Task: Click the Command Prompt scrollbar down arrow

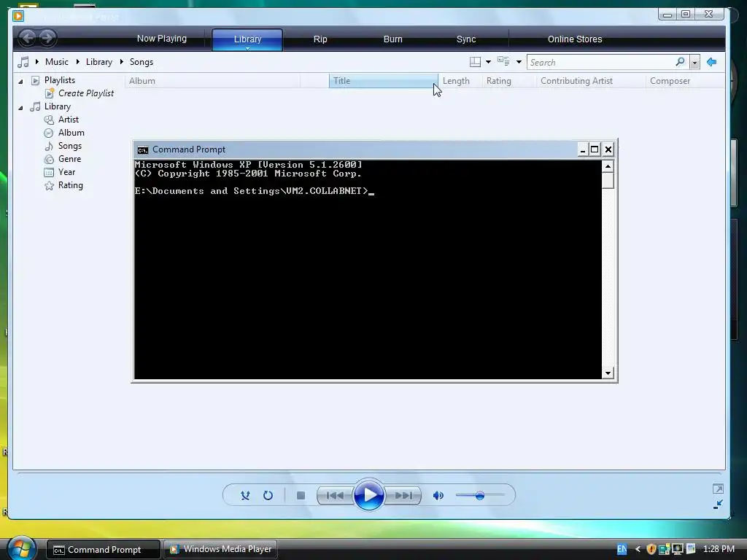Action: [x=608, y=373]
